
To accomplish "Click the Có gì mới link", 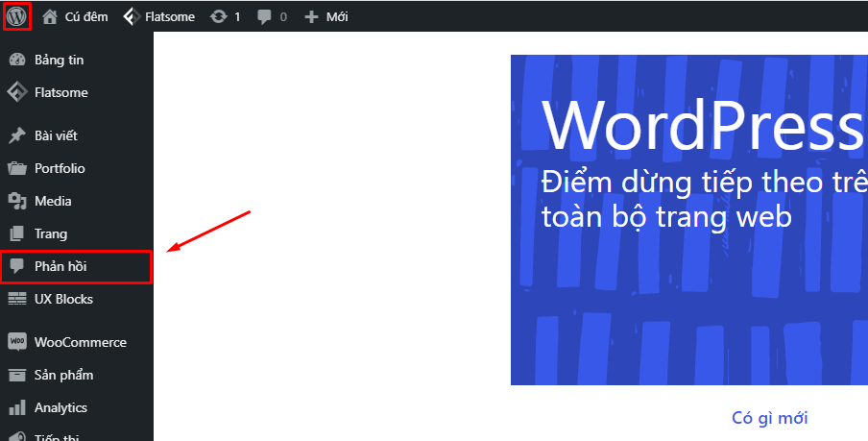I will coord(769,418).
